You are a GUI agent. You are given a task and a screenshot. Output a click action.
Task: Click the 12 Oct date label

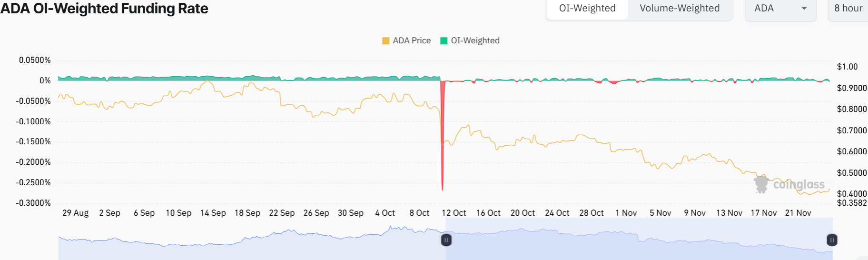(454, 213)
